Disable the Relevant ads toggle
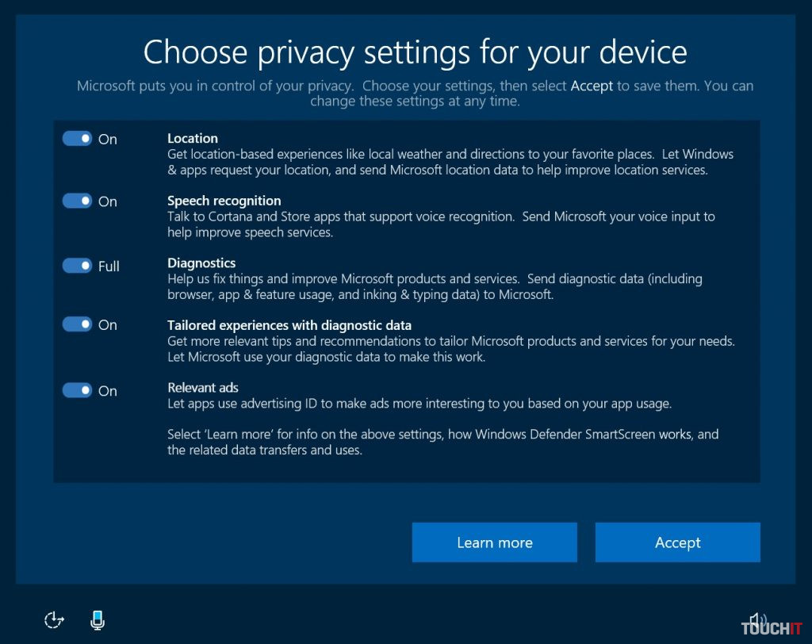This screenshot has width=812, height=644. click(x=78, y=390)
